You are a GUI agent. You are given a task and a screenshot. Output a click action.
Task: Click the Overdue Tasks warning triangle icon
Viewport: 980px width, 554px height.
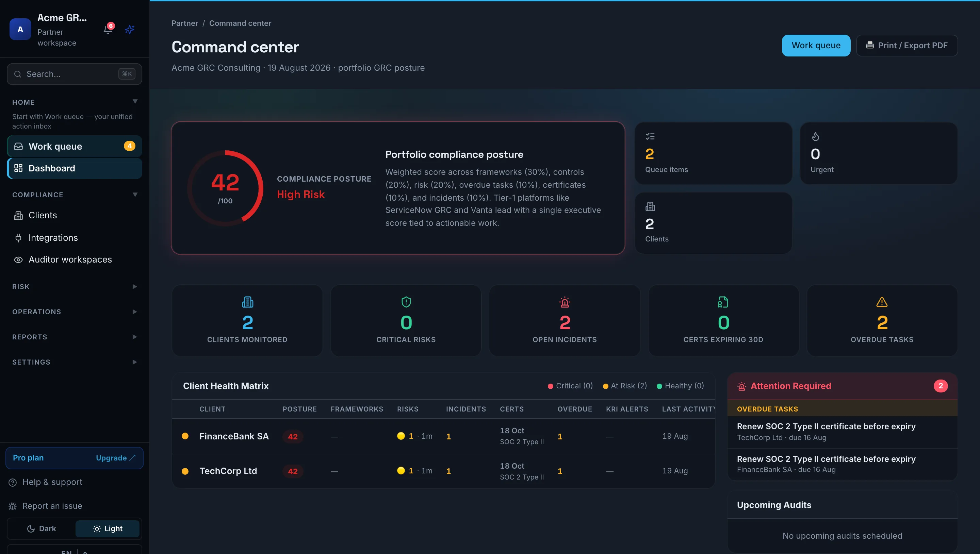tap(882, 302)
